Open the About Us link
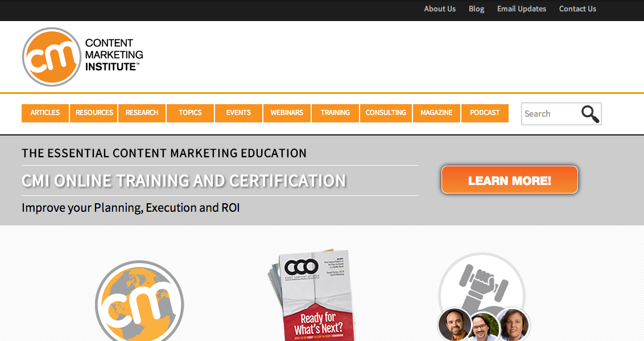 (439, 9)
